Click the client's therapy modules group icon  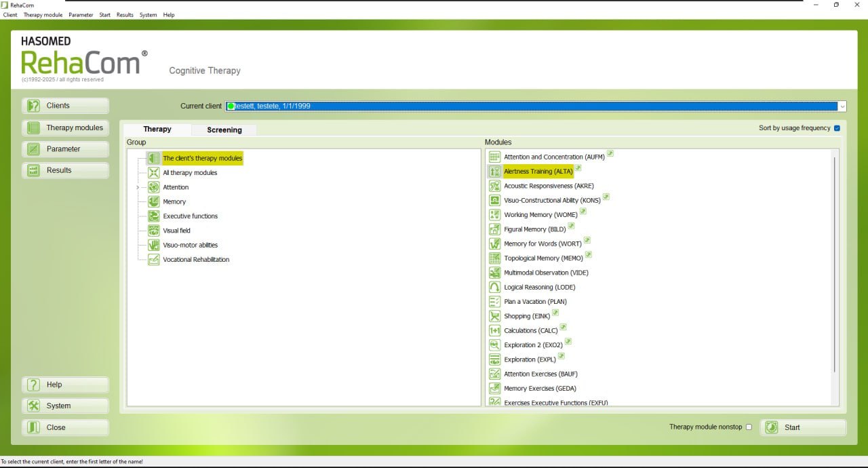tap(153, 158)
